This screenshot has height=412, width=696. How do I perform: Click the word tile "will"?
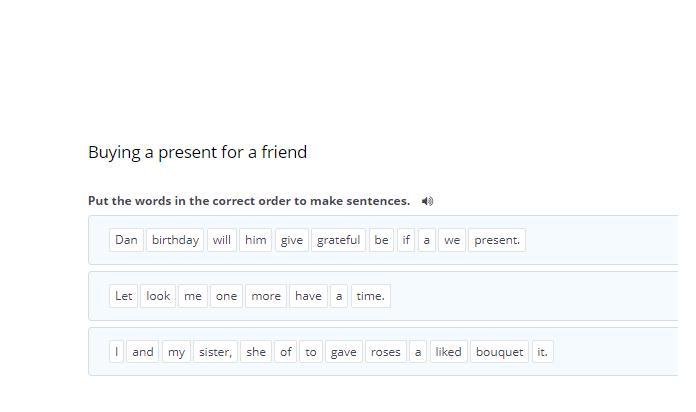222,240
